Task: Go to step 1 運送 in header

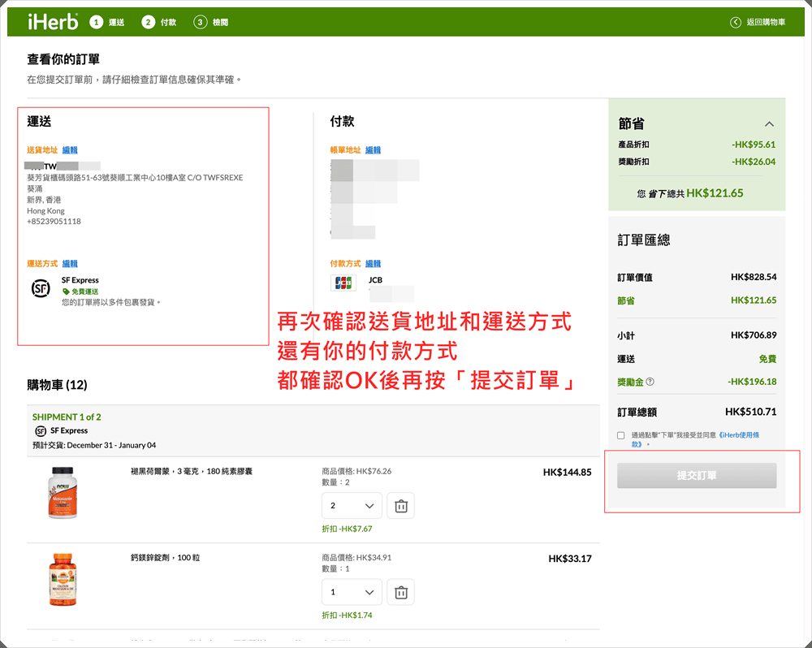Action: click(107, 22)
